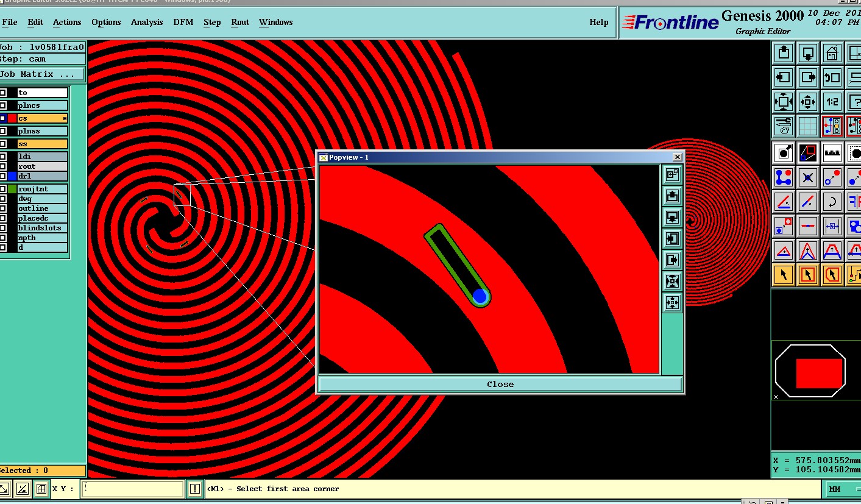
Task: Click Close button in Popview window
Action: (500, 384)
